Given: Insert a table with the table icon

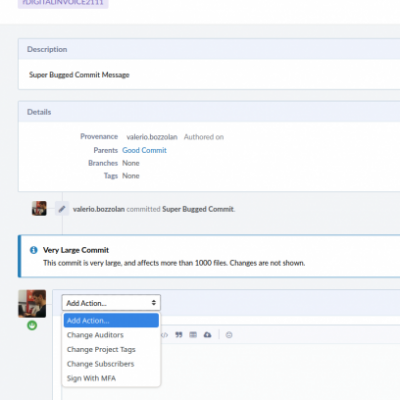Looking at the screenshot, I should pos(193,335).
